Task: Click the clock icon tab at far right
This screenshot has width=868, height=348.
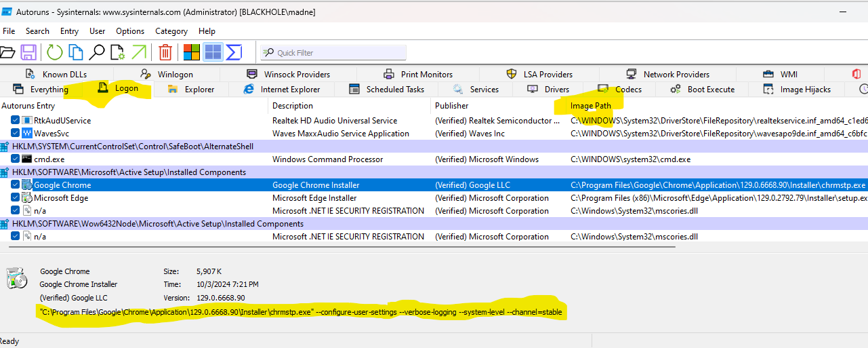Action: [863, 89]
